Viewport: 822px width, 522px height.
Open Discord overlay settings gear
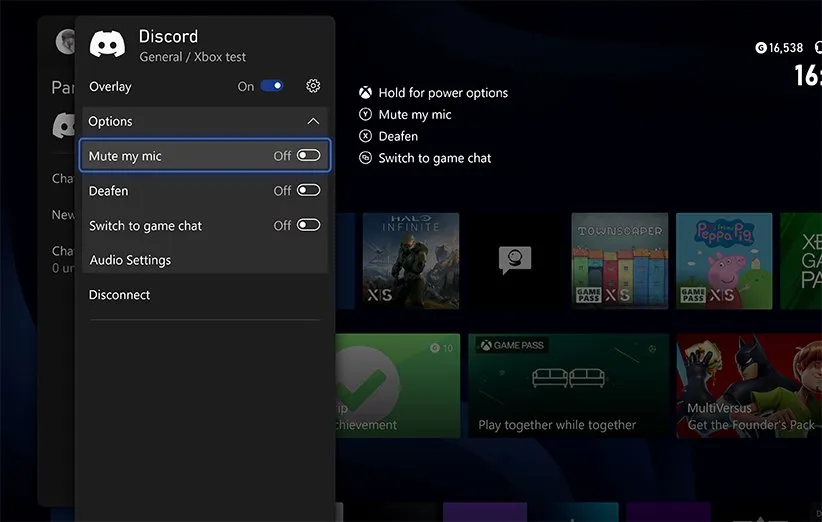[313, 87]
